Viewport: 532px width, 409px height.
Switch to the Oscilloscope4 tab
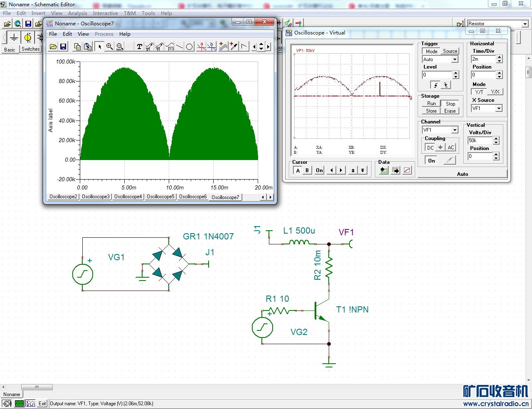[128, 197]
